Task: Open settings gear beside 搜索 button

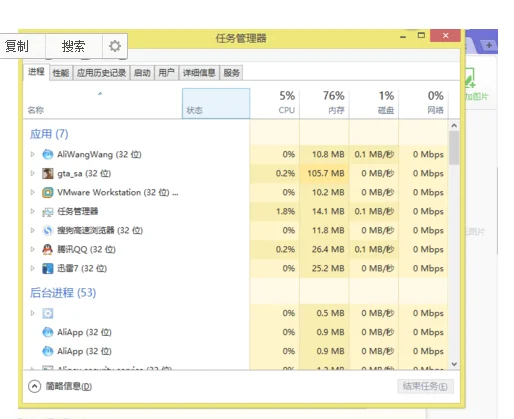Action: tap(115, 46)
